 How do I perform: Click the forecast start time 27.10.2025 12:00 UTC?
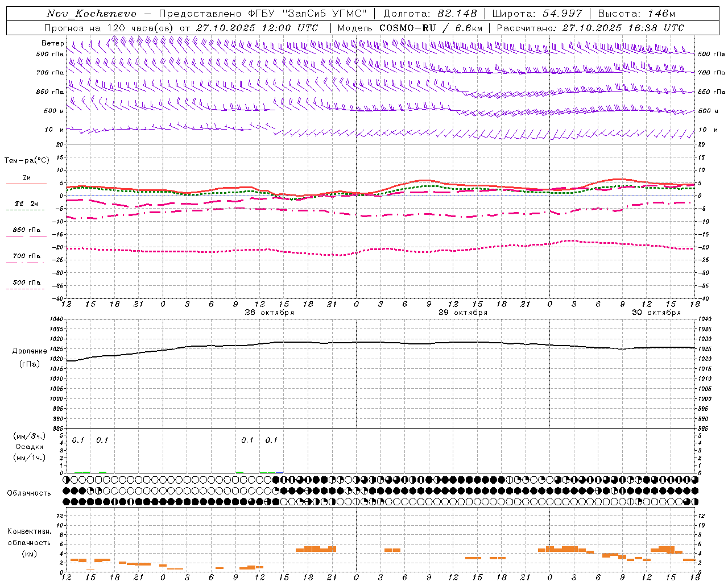257,28
